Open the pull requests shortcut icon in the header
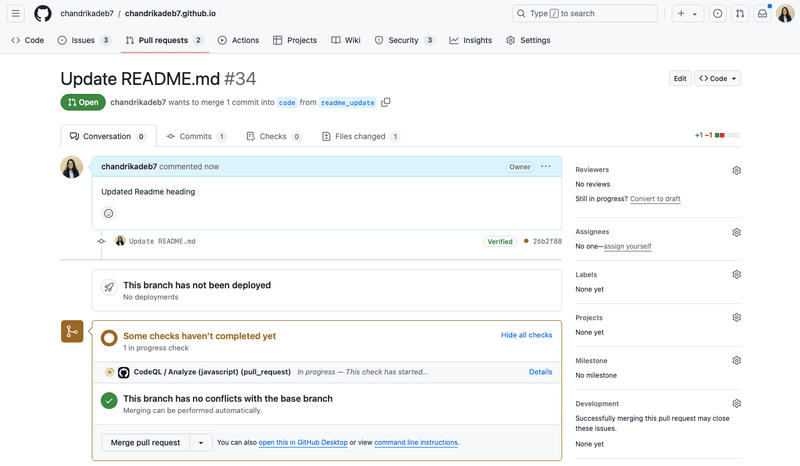800x466 pixels. pos(740,13)
